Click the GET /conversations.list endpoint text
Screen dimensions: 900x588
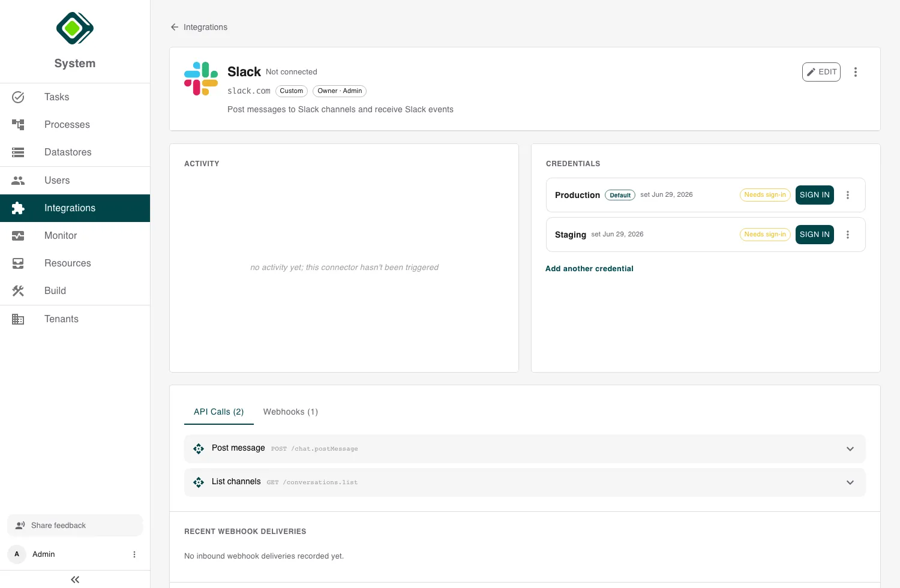click(x=312, y=482)
